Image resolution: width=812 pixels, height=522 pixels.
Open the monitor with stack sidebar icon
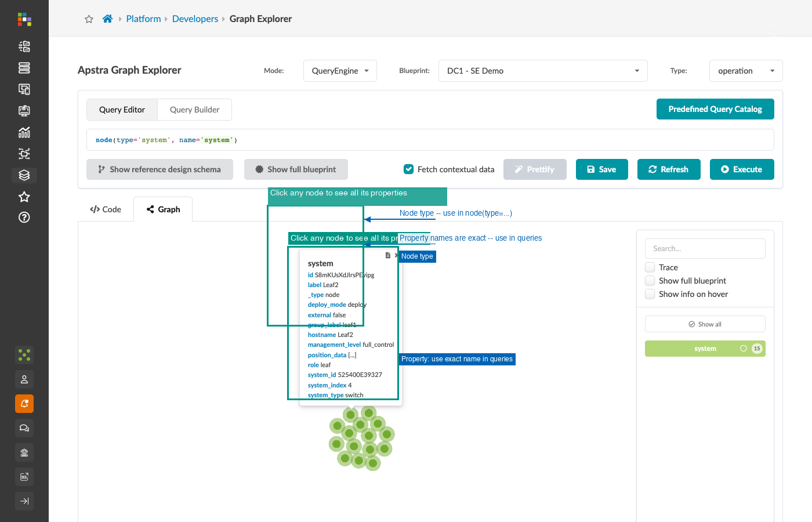(x=24, y=111)
